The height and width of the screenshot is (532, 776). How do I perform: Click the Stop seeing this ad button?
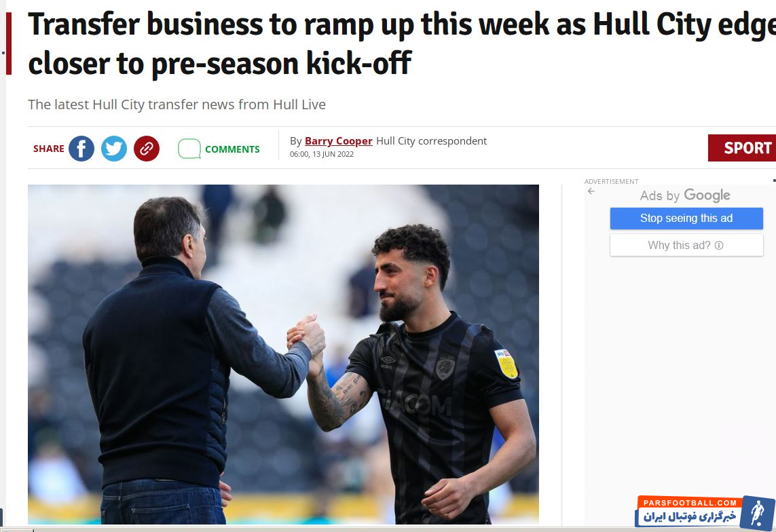(x=686, y=218)
